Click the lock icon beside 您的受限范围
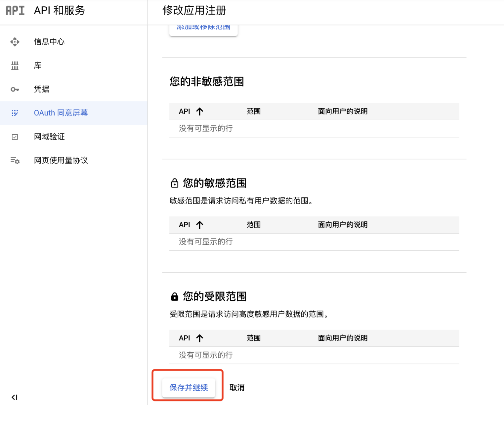Screen dimensions: 504x423 [x=174, y=296]
